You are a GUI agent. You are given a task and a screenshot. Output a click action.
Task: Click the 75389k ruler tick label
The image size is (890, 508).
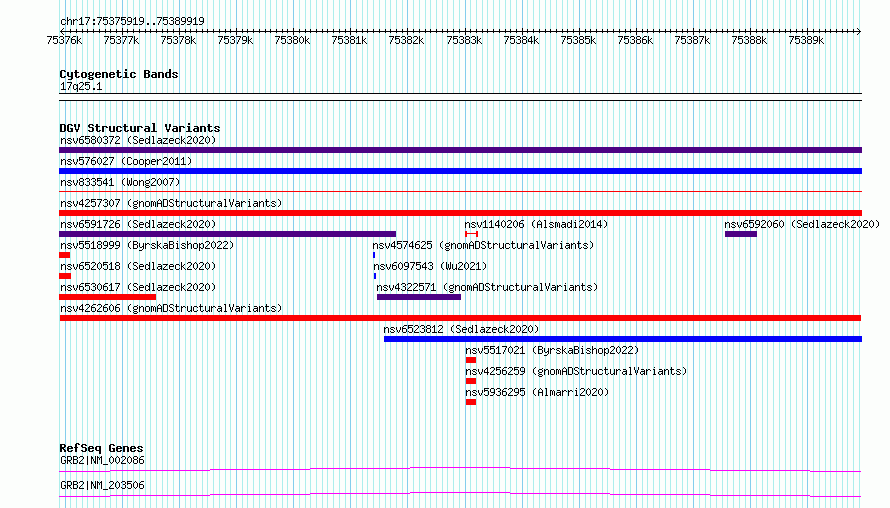point(806,40)
